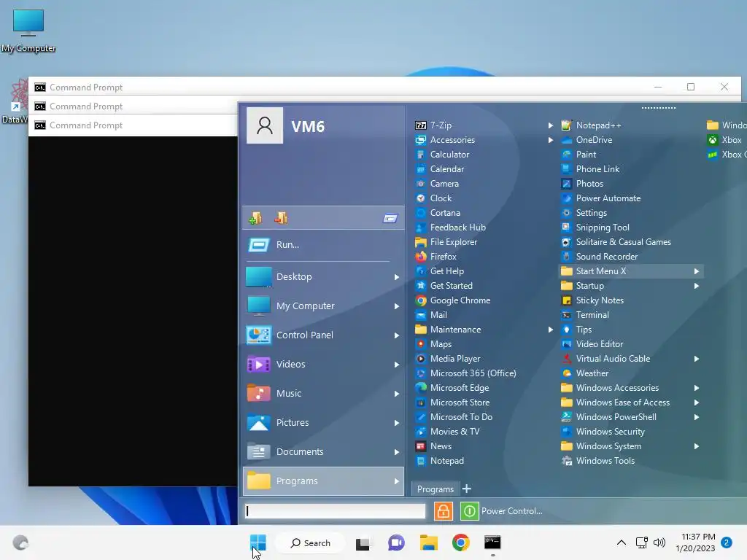The height and width of the screenshot is (560, 747).
Task: Expand the Documents submenu
Action: tap(396, 452)
